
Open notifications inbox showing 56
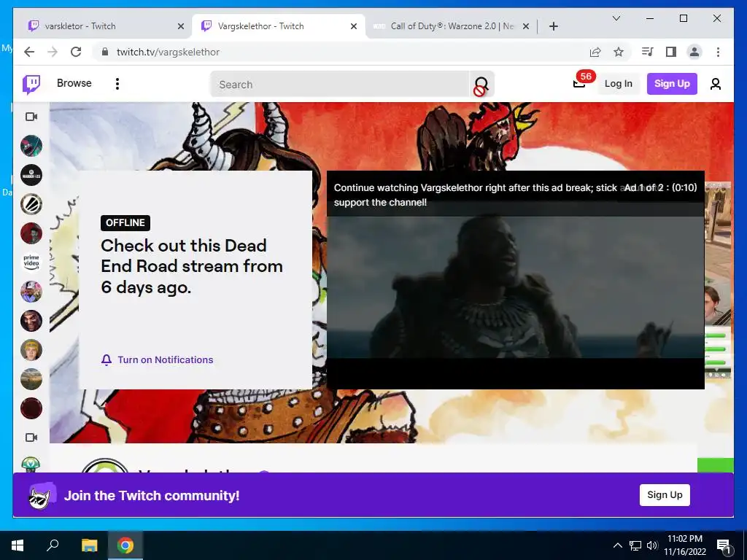[579, 83]
